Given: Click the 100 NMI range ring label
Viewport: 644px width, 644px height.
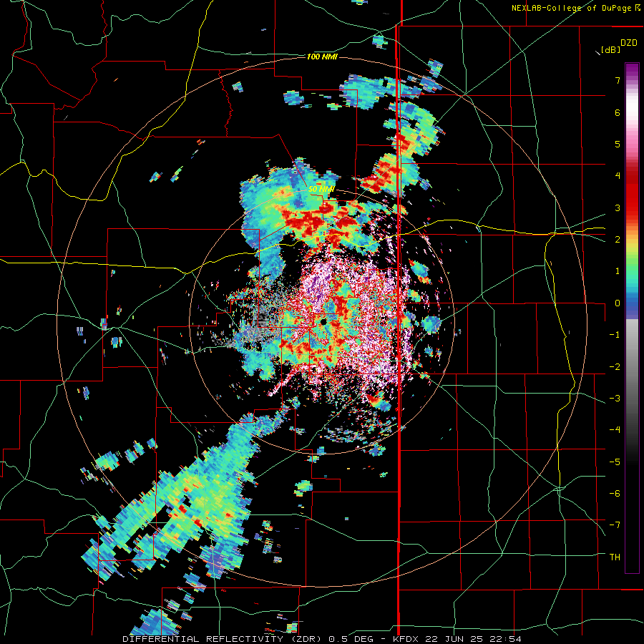Looking at the screenshot, I should point(322,57).
